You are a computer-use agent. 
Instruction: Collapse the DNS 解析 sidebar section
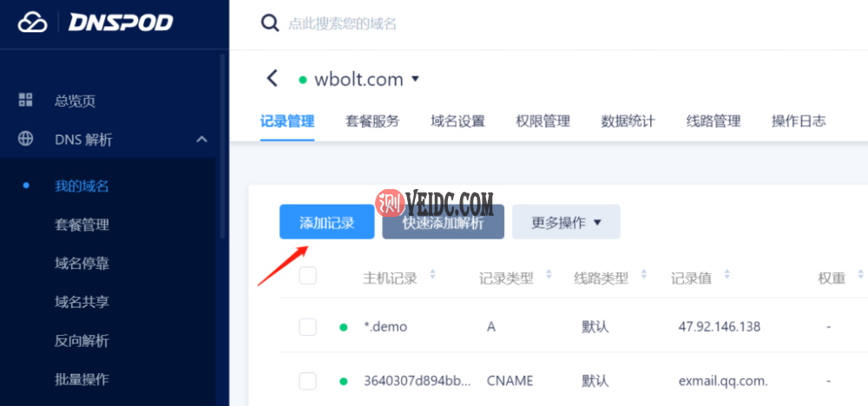202,140
